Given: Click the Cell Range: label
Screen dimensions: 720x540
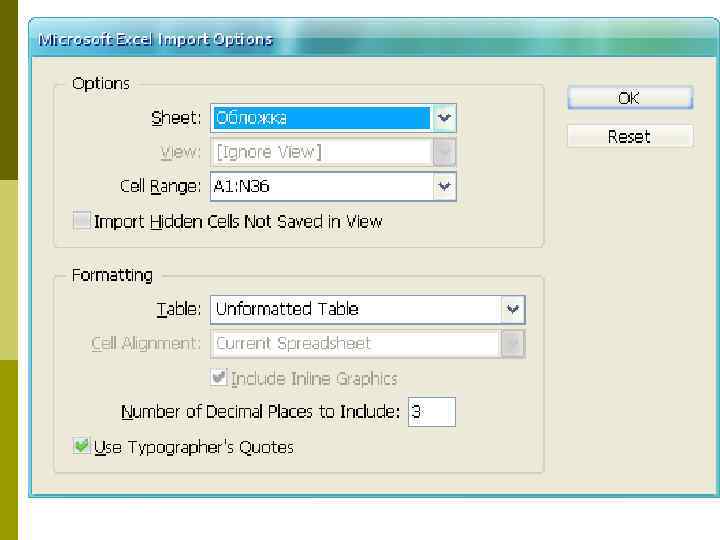Looking at the screenshot, I should click(160, 186).
